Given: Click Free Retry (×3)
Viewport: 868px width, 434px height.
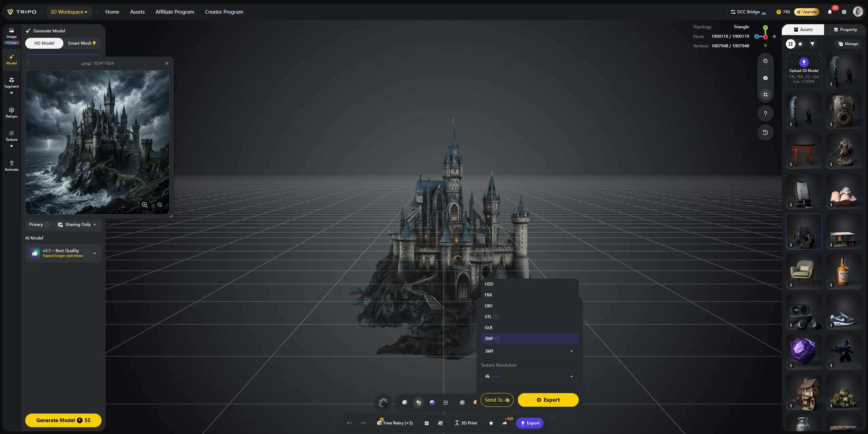Looking at the screenshot, I should 395,423.
